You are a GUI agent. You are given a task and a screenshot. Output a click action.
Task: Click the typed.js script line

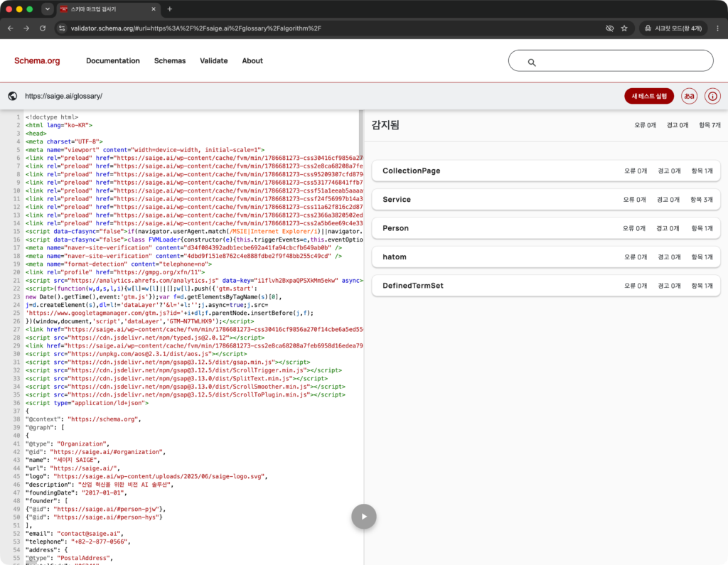[x=145, y=338]
